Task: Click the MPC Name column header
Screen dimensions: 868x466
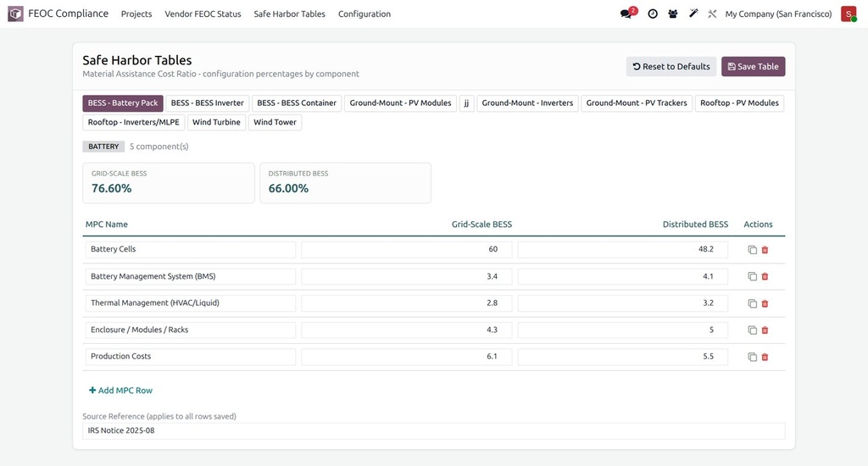Action: pyautogui.click(x=106, y=225)
